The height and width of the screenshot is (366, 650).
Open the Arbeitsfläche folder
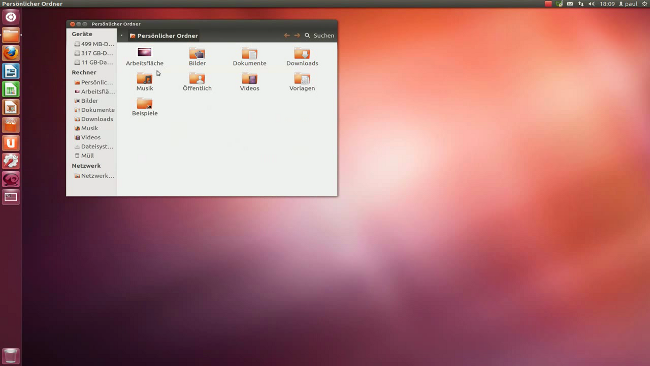[144, 56]
